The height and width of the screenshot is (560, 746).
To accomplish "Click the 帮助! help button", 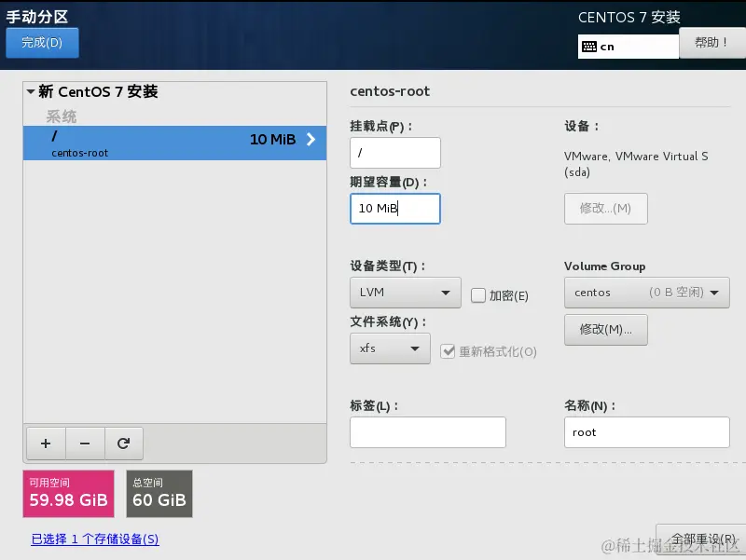I will coord(711,42).
